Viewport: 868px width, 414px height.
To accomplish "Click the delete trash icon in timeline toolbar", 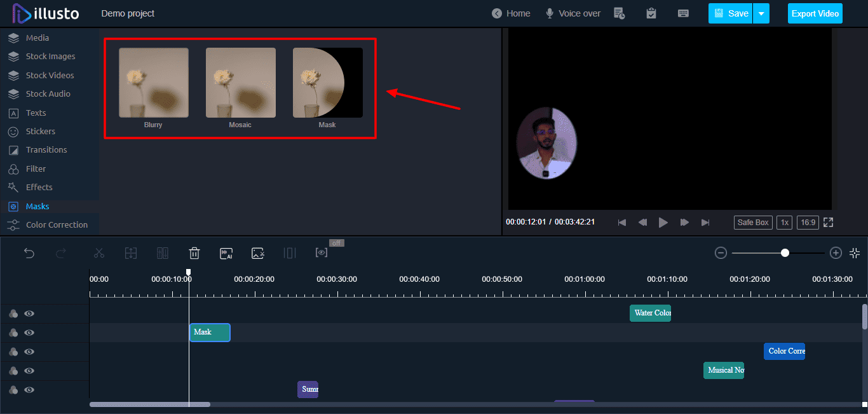I will tap(194, 253).
